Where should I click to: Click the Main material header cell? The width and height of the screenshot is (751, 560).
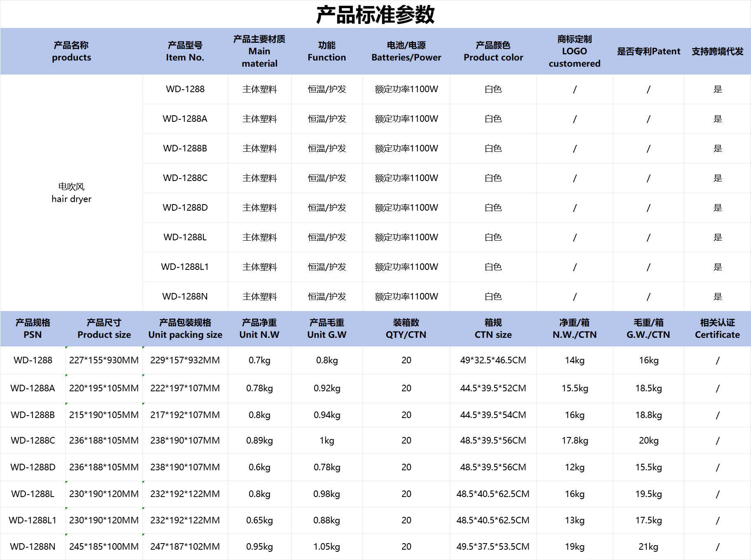point(259,51)
